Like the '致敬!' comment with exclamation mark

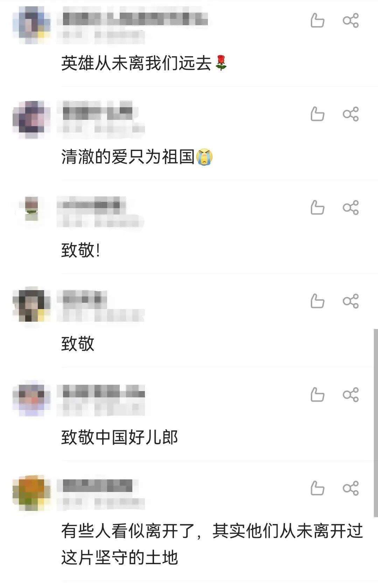coord(317,207)
